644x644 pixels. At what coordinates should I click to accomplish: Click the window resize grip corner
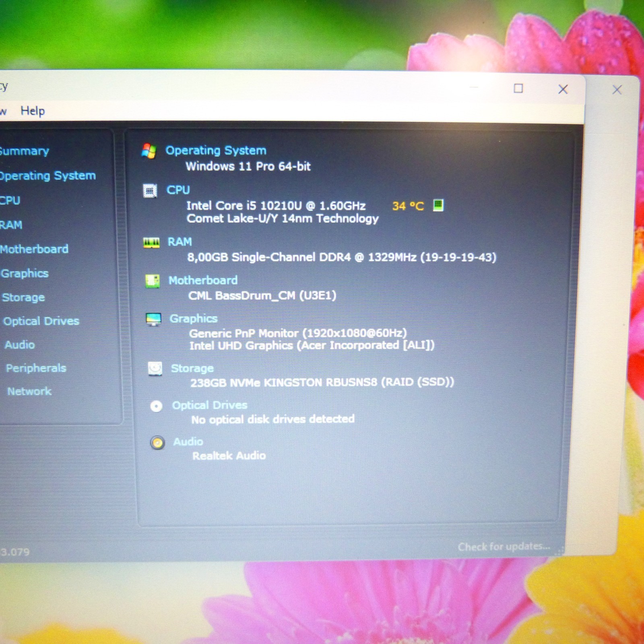559,551
